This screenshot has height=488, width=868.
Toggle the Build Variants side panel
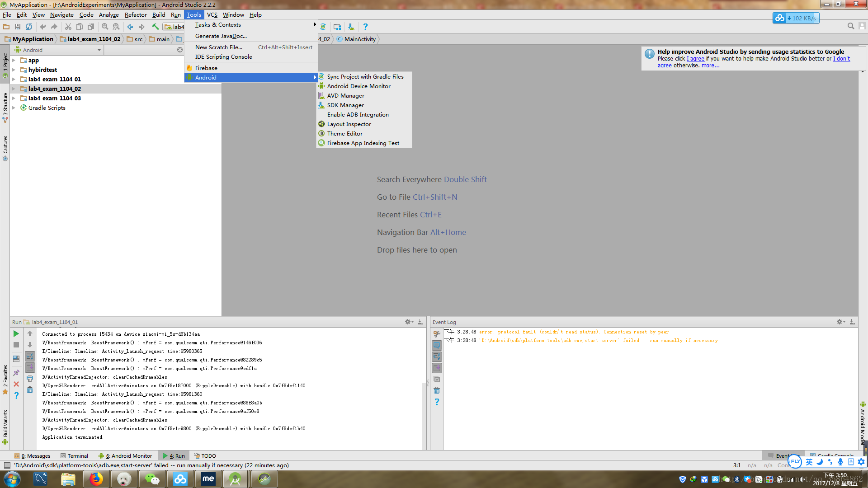(x=5, y=427)
